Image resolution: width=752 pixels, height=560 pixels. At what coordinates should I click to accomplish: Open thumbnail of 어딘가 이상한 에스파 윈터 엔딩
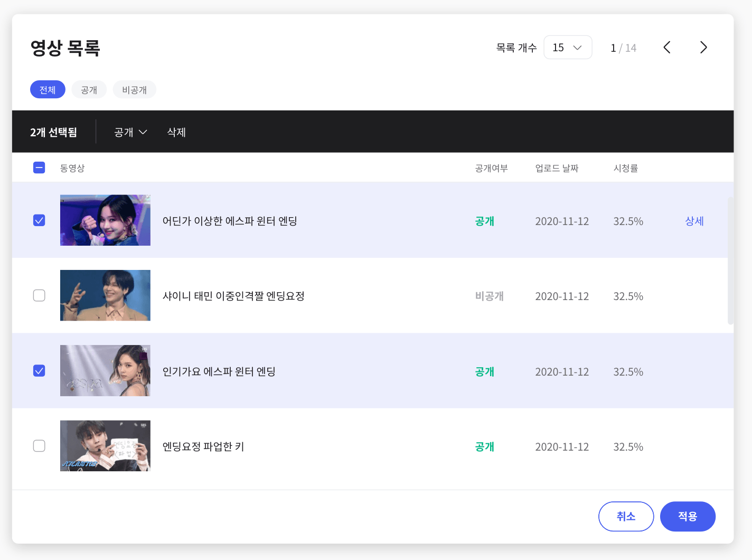pyautogui.click(x=105, y=220)
